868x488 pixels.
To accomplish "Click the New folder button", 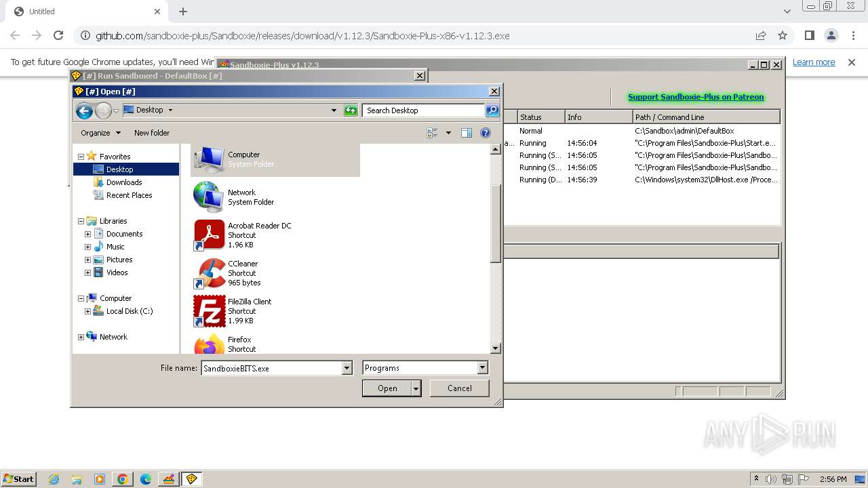I will click(152, 133).
